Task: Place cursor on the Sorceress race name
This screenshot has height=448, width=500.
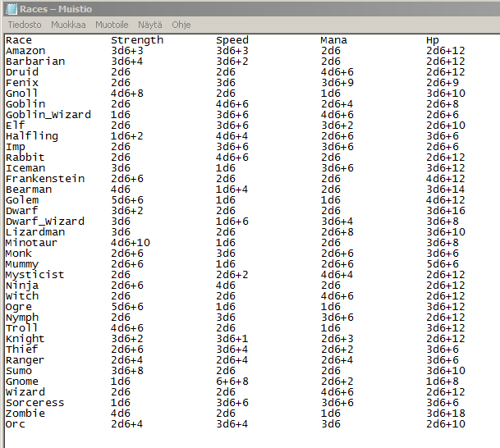Action: click(x=34, y=403)
